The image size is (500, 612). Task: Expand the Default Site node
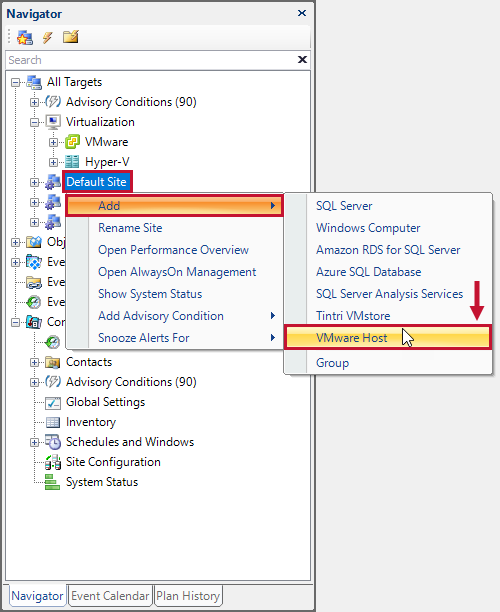click(x=34, y=182)
